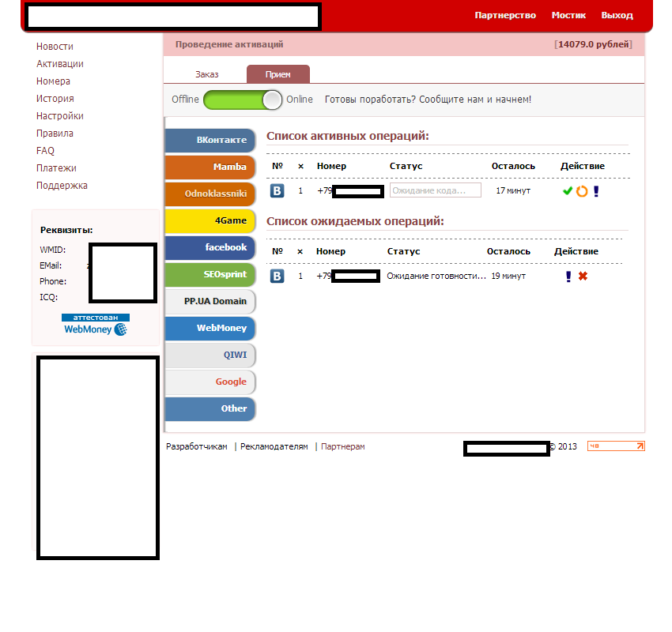The width and height of the screenshot is (672, 632).
Task: Click the 19 минут remaining time
Action: 508,276
